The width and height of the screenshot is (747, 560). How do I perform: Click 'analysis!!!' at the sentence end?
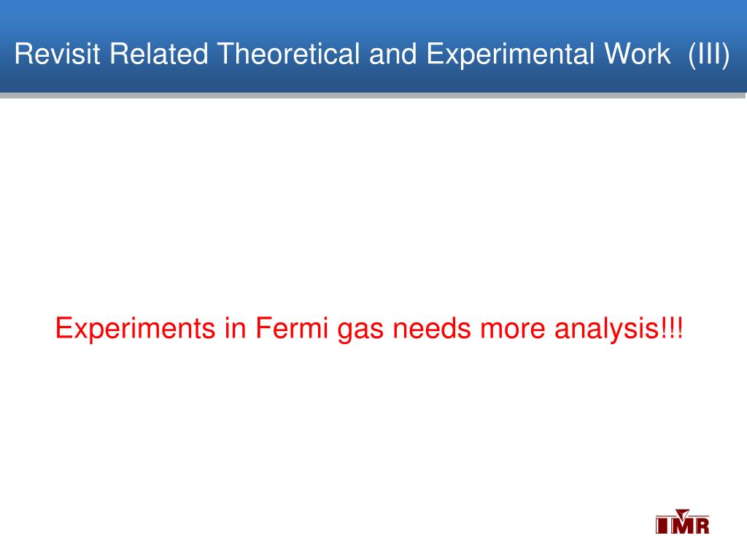coord(619,329)
